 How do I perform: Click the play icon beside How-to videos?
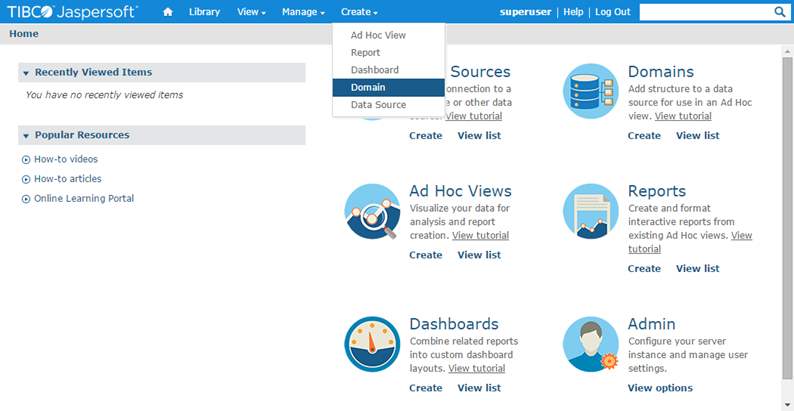tap(26, 160)
